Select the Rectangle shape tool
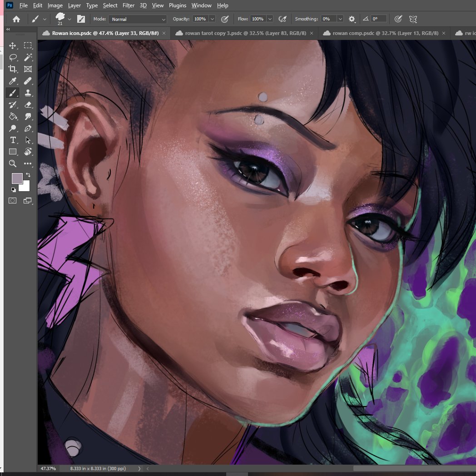Viewport: 476px width, 476px height. tap(12, 152)
